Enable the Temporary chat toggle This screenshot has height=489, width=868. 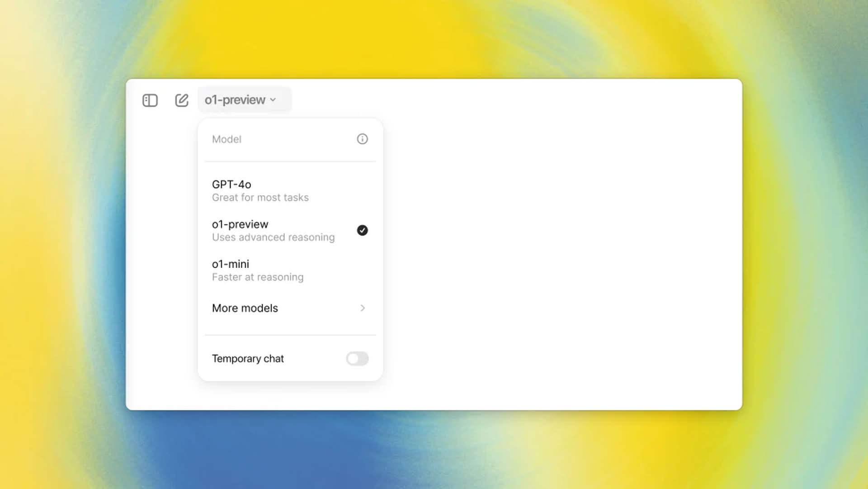click(357, 358)
